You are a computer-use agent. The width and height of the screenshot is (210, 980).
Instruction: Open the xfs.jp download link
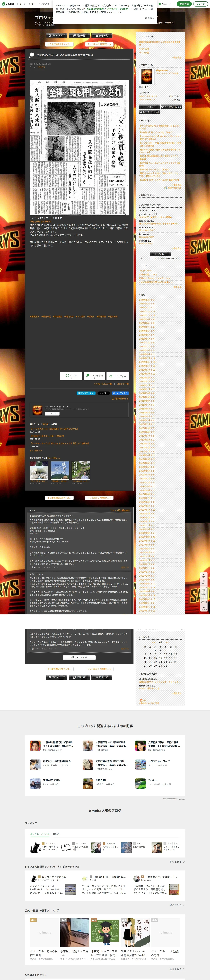pos(40,221)
